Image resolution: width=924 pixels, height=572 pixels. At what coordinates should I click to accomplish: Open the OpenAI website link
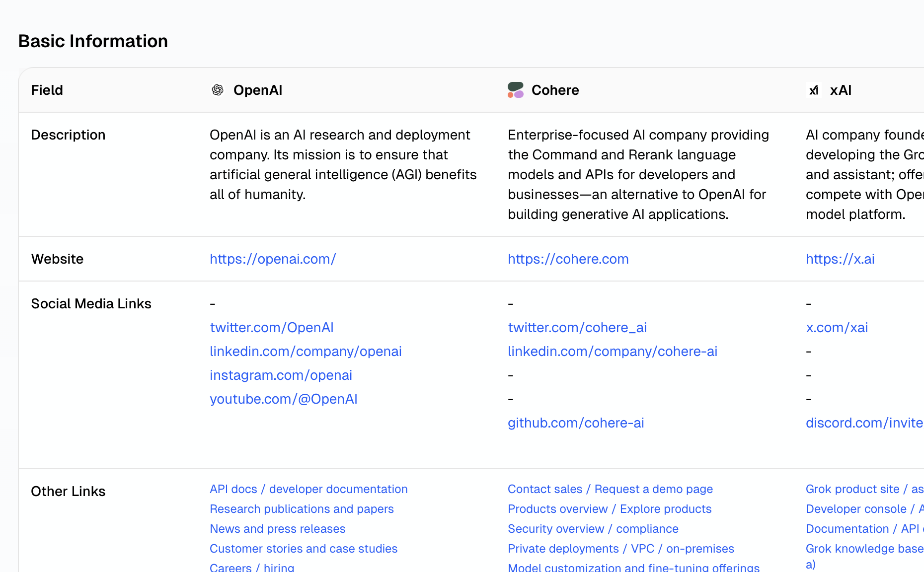(x=273, y=259)
